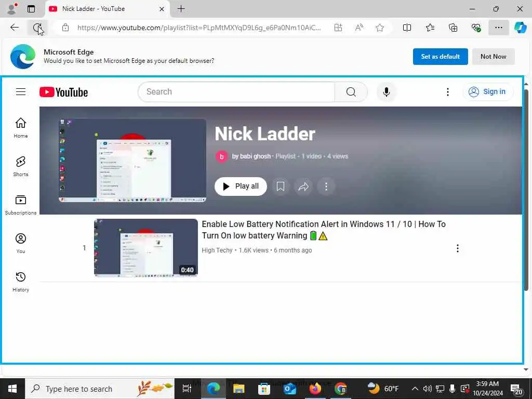Open the Copilot sidebar
Viewport: 532px width, 399px height.
pyautogui.click(x=520, y=28)
